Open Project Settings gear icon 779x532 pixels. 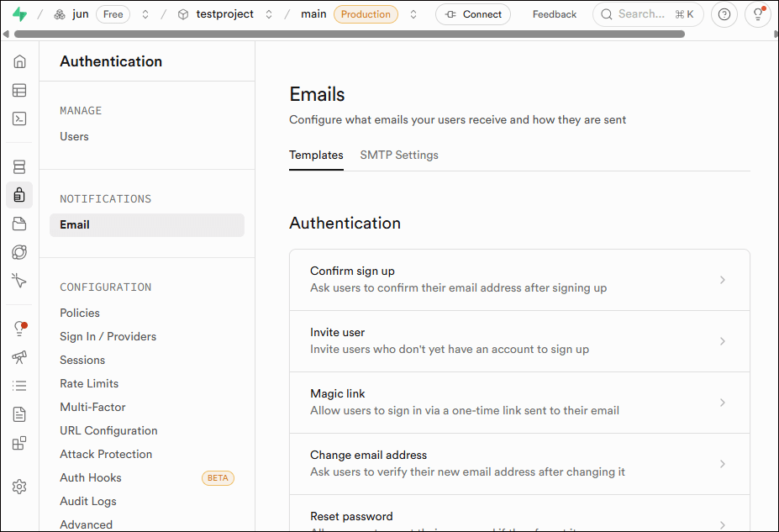click(x=19, y=487)
